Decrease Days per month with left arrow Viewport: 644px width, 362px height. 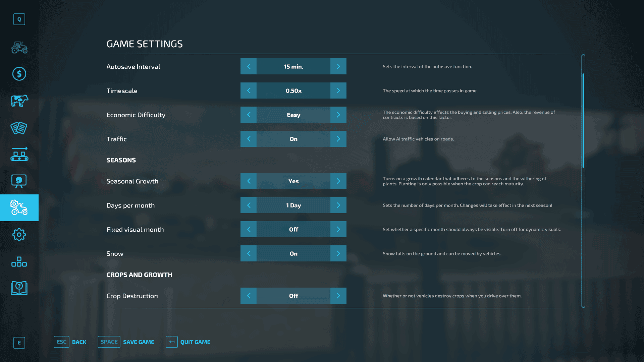pyautogui.click(x=249, y=205)
